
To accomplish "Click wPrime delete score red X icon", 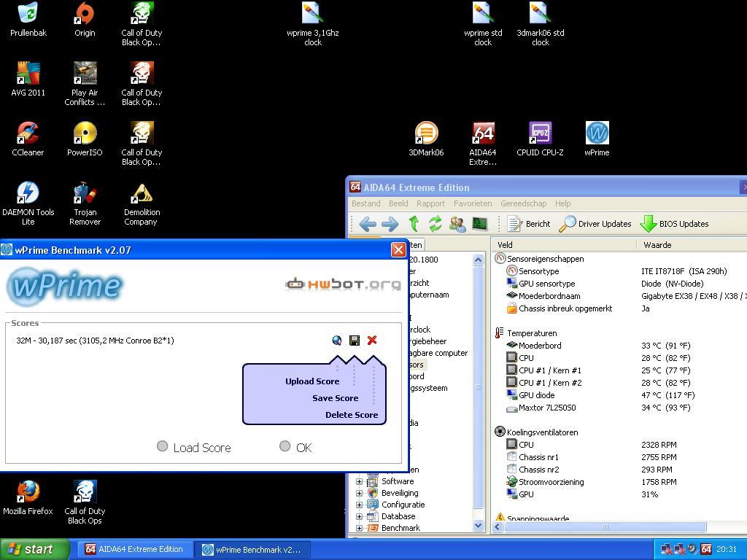I will [x=372, y=340].
